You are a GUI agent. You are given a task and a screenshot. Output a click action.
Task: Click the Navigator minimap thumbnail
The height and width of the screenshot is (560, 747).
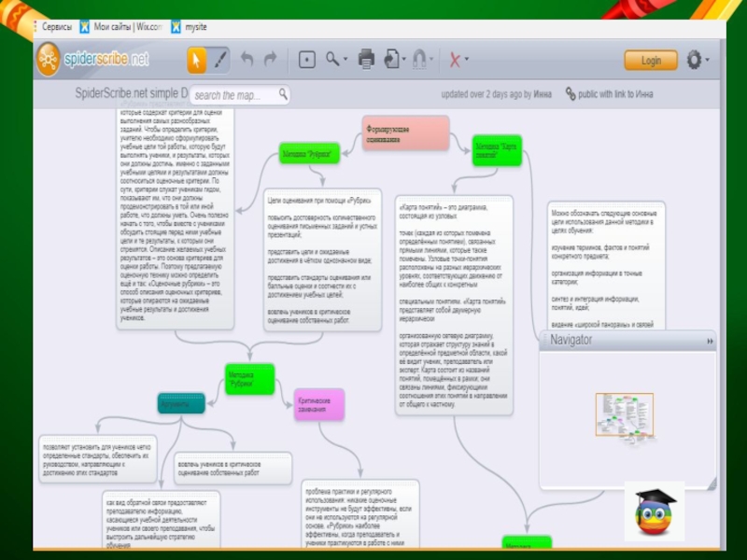(x=624, y=415)
